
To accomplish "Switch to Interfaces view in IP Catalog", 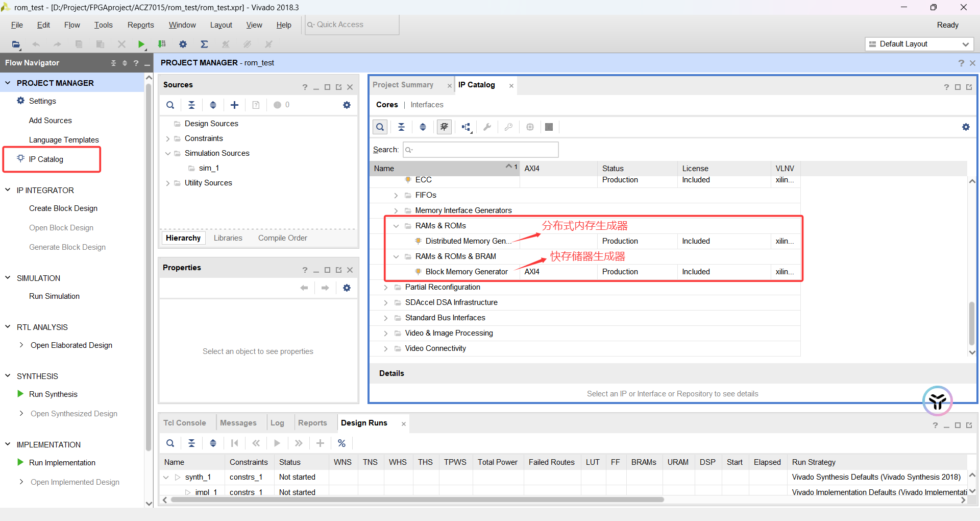I will [x=427, y=105].
